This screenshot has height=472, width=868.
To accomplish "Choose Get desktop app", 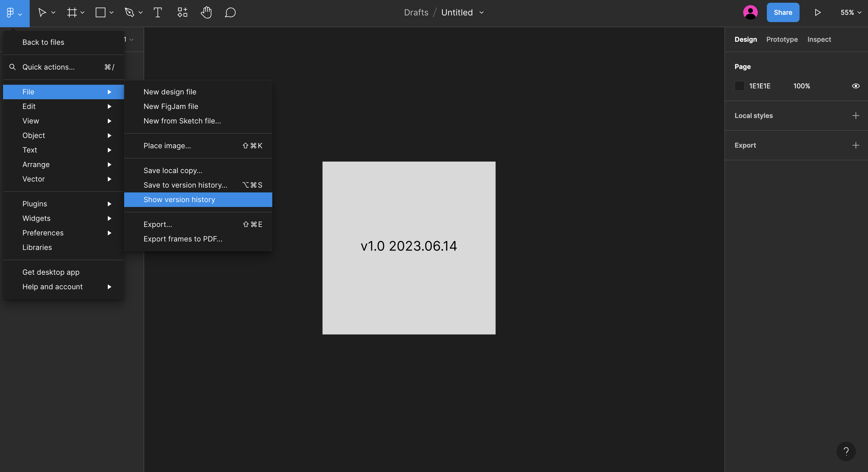I will click(x=64, y=272).
